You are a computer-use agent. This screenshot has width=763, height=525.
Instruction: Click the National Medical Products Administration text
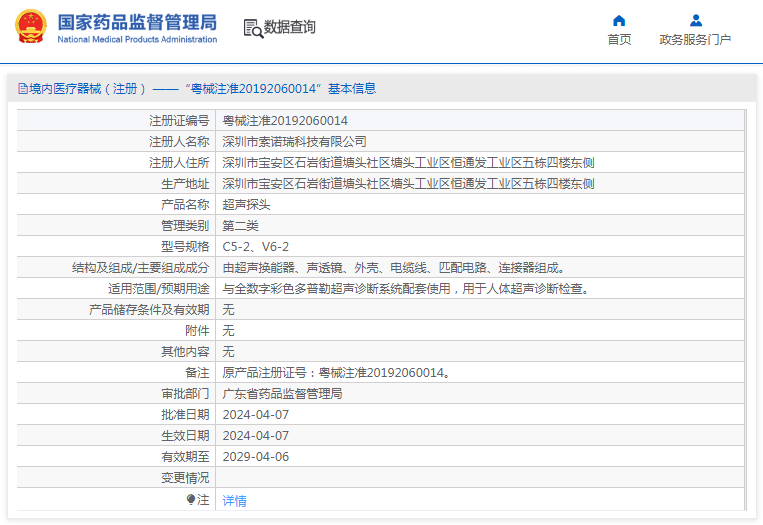pyautogui.click(x=137, y=39)
